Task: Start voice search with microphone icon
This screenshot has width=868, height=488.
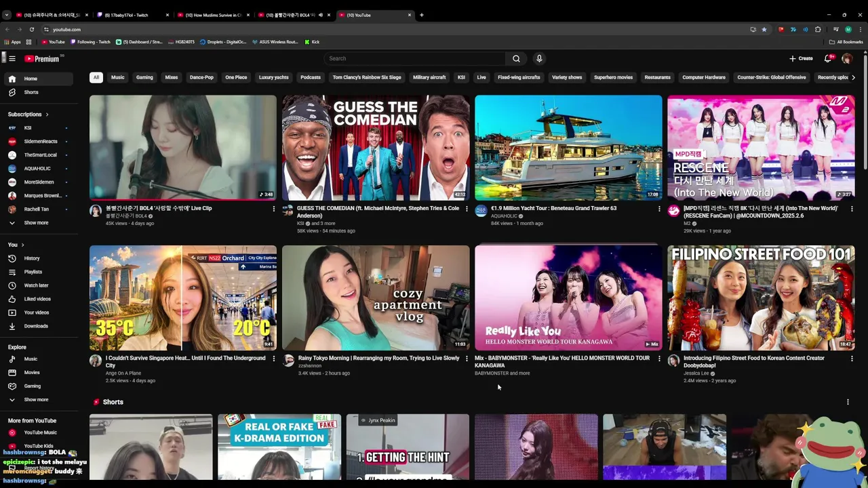Action: pos(539,58)
